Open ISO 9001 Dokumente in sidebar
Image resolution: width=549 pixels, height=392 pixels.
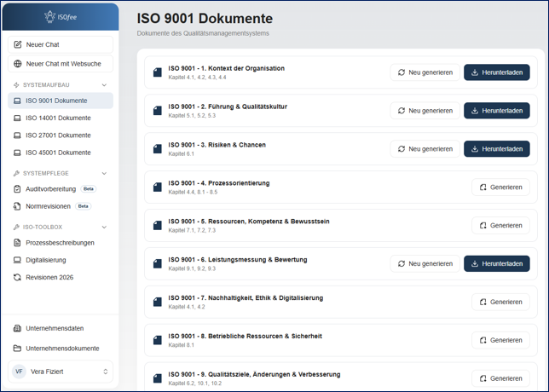point(61,101)
